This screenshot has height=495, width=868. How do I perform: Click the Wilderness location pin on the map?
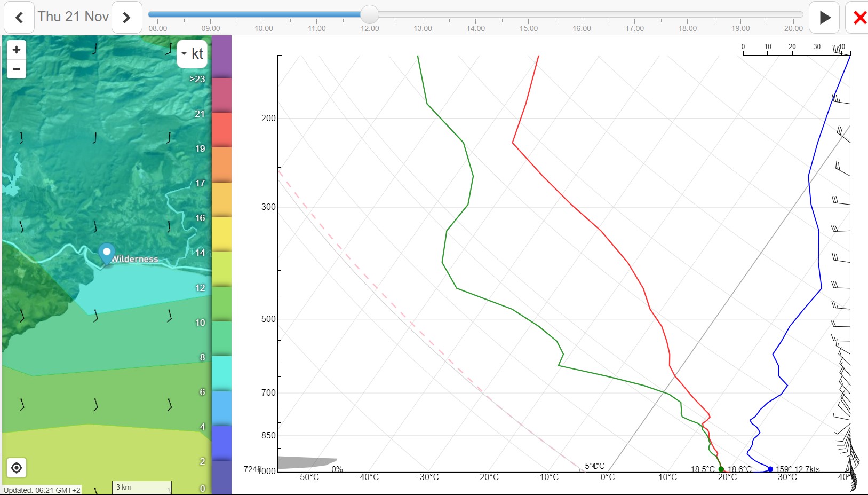click(x=107, y=254)
